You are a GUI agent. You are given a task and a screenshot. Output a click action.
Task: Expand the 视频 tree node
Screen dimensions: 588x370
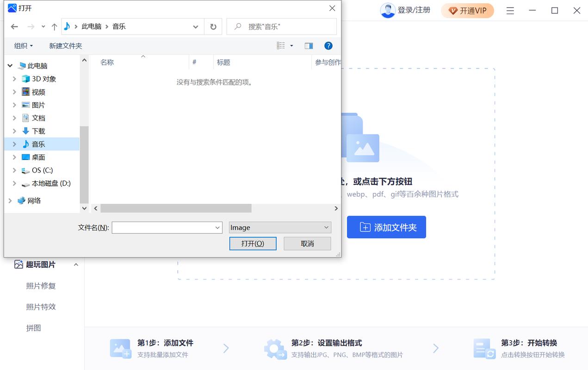tap(14, 92)
